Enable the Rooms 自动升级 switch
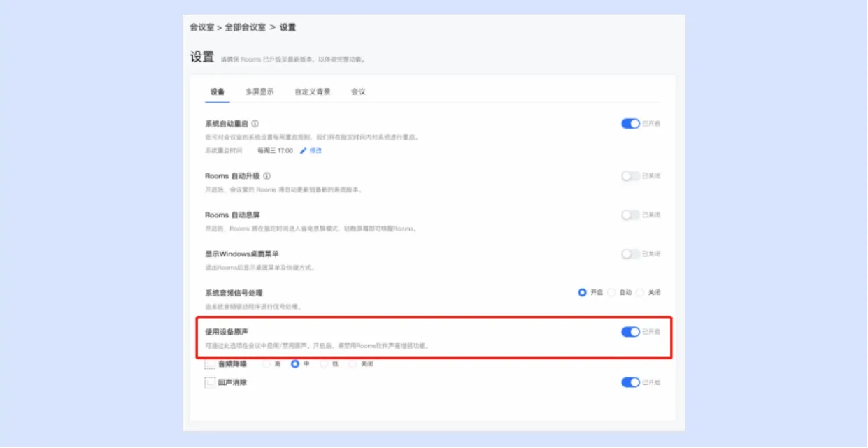 pos(630,176)
